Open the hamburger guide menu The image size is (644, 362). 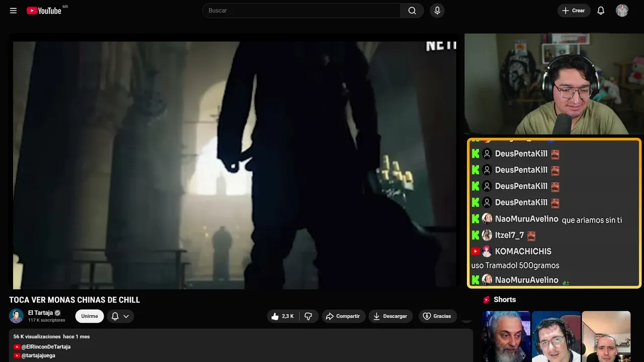coord(14,11)
